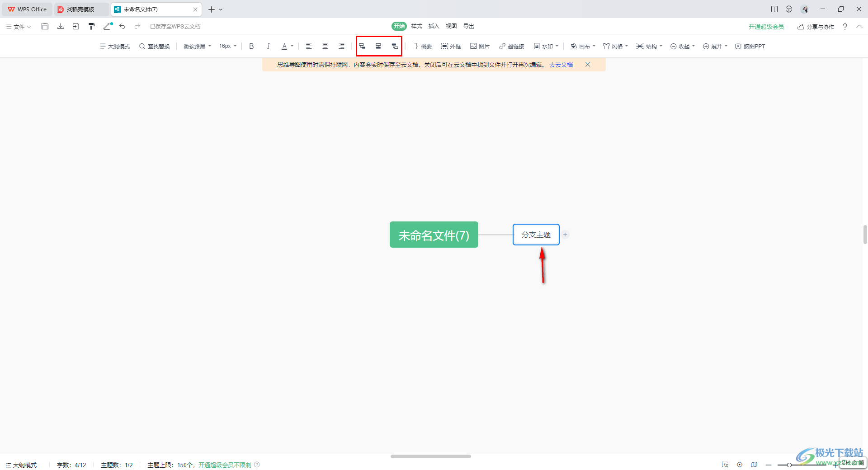Click 开通超级会员不限制 link in status bar
This screenshot has height=470, width=868.
point(225,465)
